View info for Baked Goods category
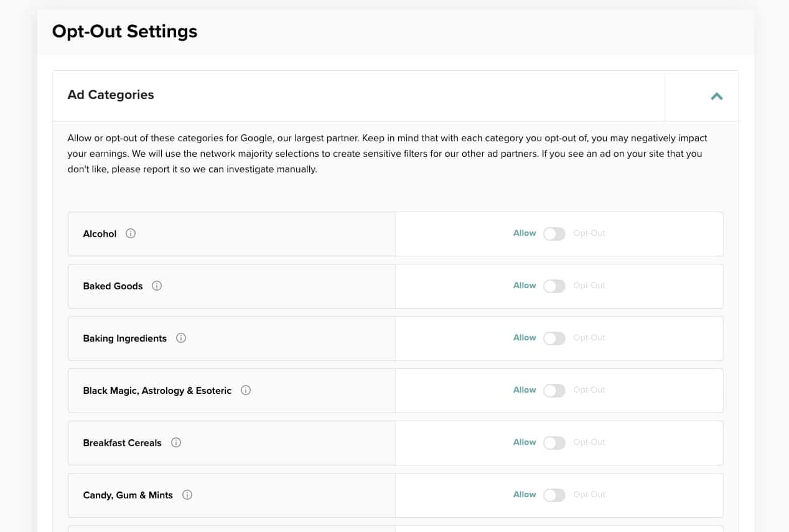 tap(157, 286)
